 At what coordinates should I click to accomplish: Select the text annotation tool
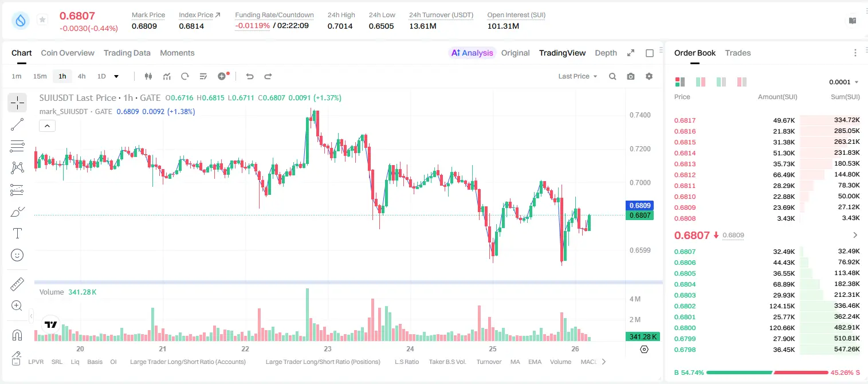[17, 233]
